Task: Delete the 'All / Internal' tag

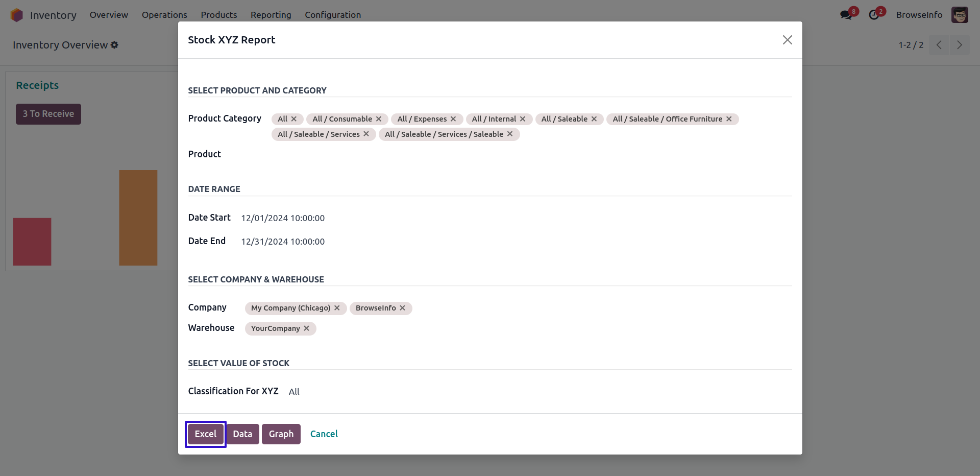Action: pyautogui.click(x=523, y=119)
